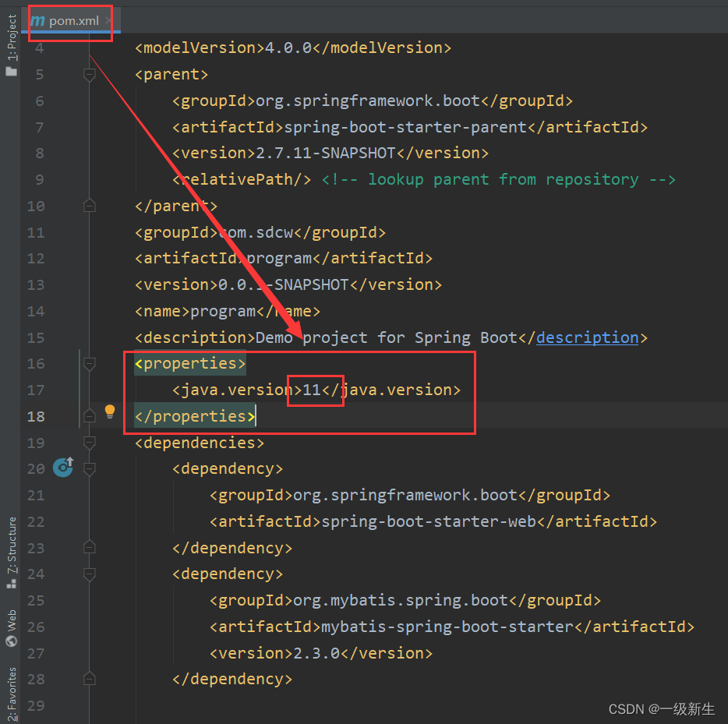The height and width of the screenshot is (724, 728).
Task: Click the 0.0.1-SNAPSHOT version line
Action: click(x=288, y=285)
